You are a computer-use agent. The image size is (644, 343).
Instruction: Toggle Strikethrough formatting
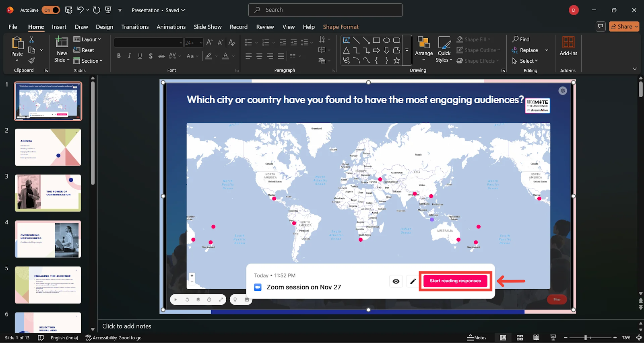pyautogui.click(x=161, y=56)
